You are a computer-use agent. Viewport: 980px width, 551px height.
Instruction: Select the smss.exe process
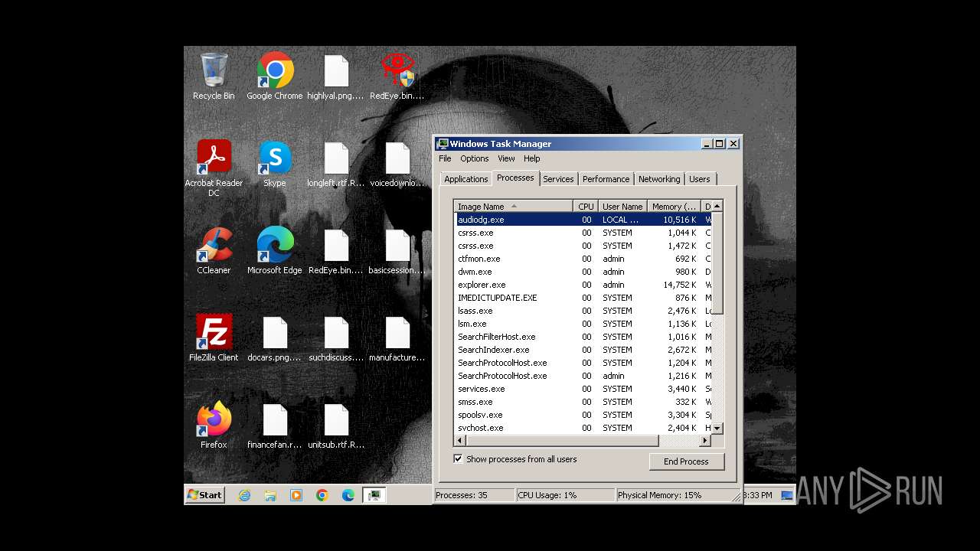pos(583,402)
